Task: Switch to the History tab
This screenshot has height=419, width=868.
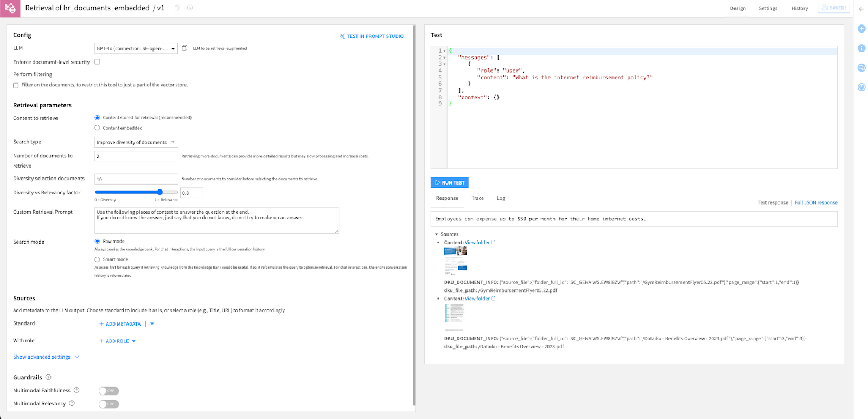Action: pos(799,8)
